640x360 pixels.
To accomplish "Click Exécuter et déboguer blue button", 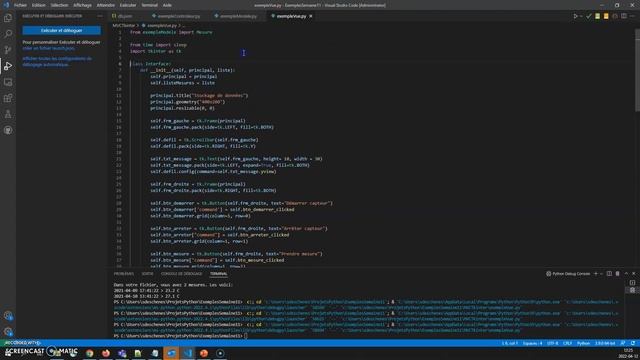I will (x=62, y=31).
